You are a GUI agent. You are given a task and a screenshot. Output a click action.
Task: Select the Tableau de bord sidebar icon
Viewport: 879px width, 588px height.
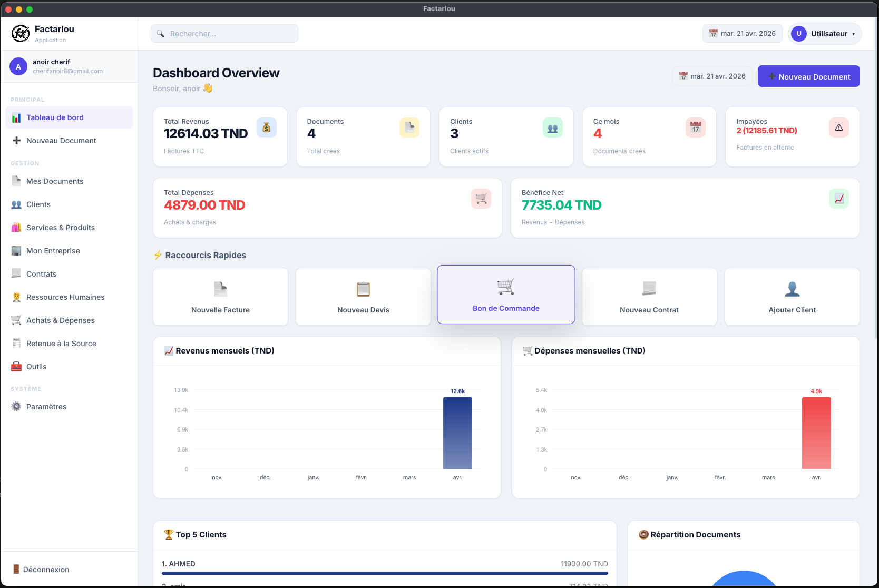pyautogui.click(x=16, y=117)
